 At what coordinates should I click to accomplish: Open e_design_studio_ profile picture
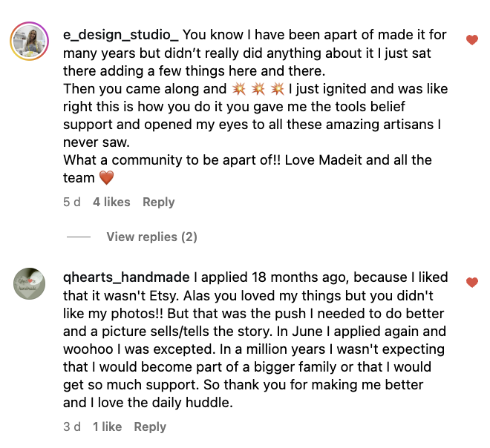(30, 41)
